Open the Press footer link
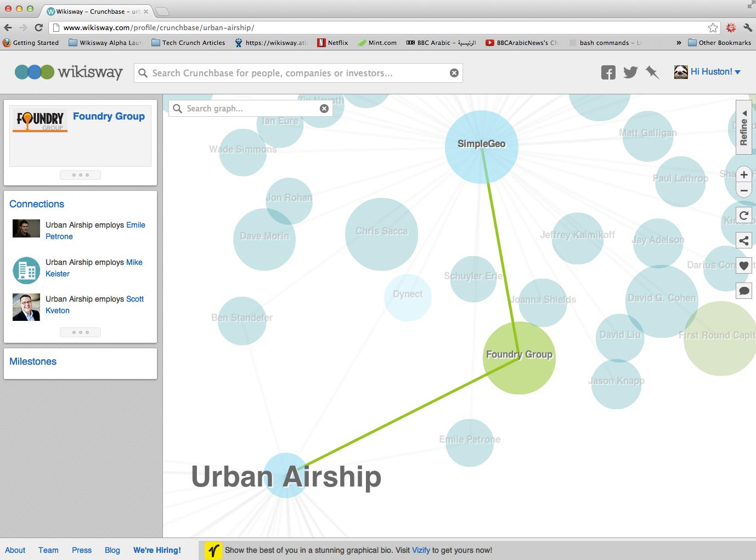Image resolution: width=756 pixels, height=560 pixels. pos(82,550)
